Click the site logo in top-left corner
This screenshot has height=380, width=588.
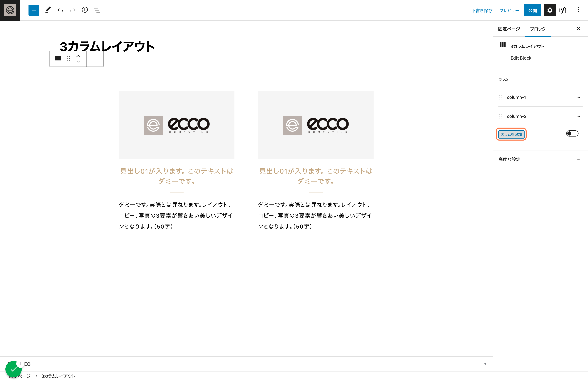(10, 10)
